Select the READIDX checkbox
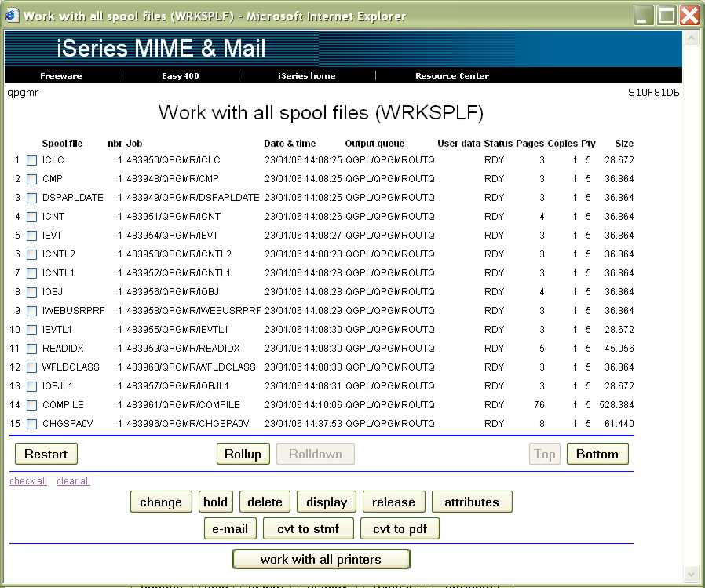Screen dimensions: 705x588 [x=31, y=349]
